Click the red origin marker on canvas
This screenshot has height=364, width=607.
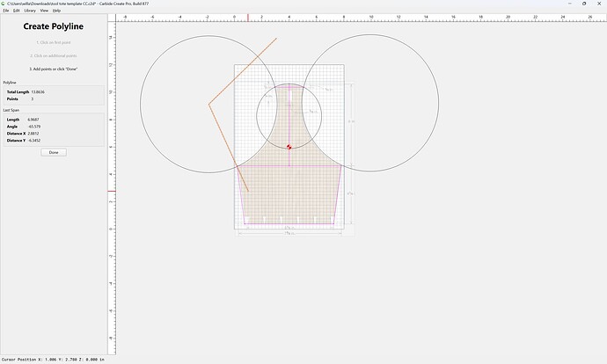[289, 147]
